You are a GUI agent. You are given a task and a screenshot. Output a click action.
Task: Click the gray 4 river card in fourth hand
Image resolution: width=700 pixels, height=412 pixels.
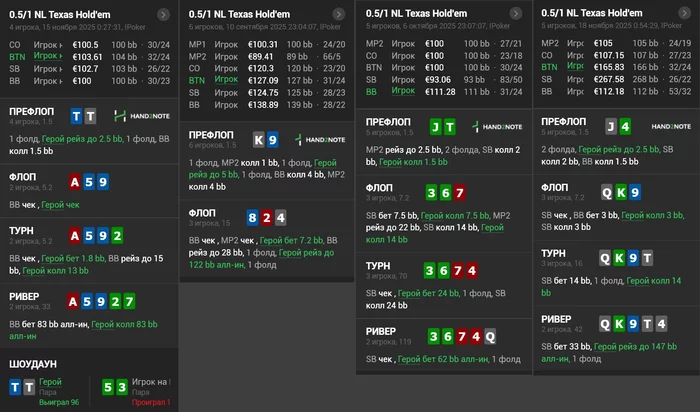(x=661, y=324)
